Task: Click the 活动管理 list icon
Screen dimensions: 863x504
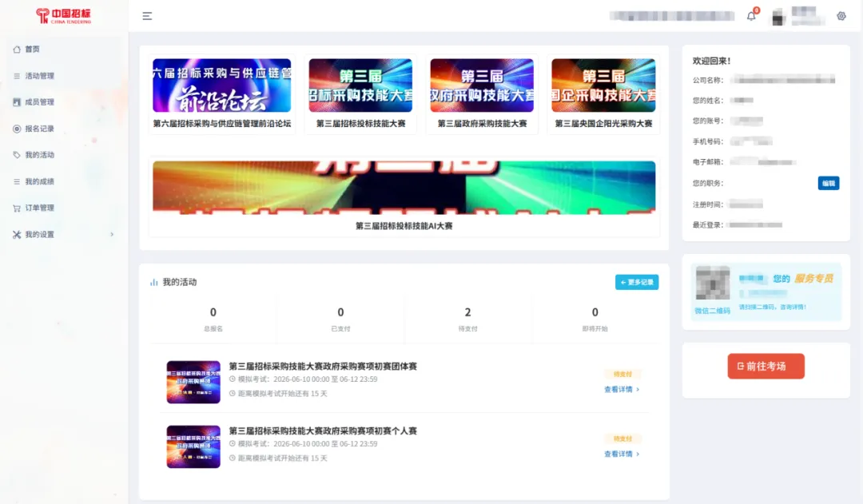Action: tap(17, 76)
